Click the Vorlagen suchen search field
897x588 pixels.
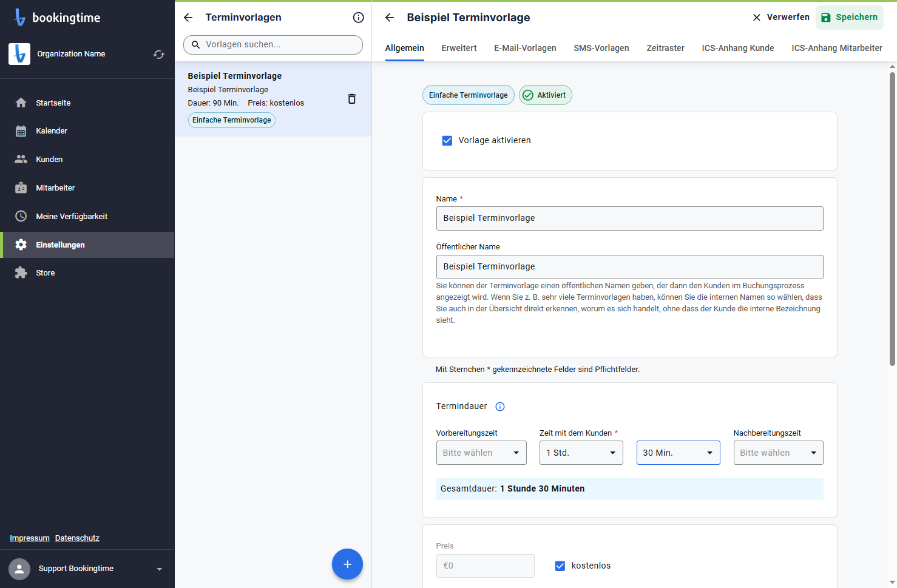[273, 45]
